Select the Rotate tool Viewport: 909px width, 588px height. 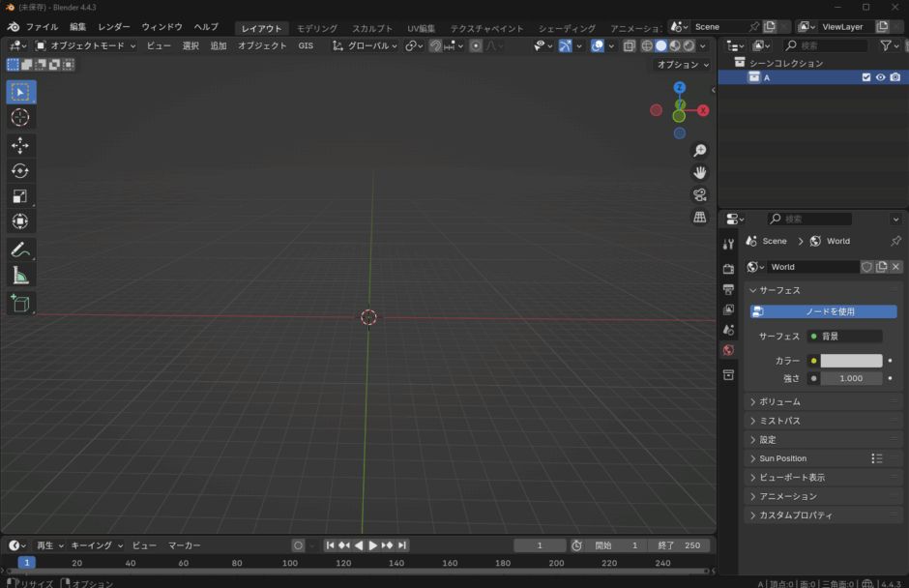[x=20, y=168]
